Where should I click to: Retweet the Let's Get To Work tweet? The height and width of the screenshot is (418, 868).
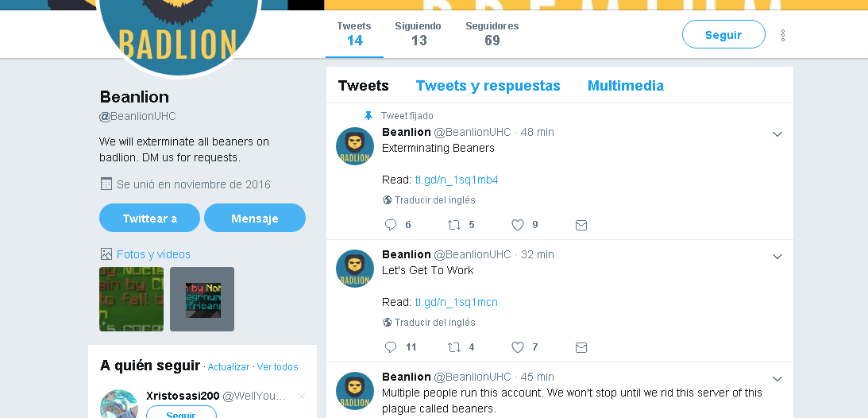click(454, 347)
